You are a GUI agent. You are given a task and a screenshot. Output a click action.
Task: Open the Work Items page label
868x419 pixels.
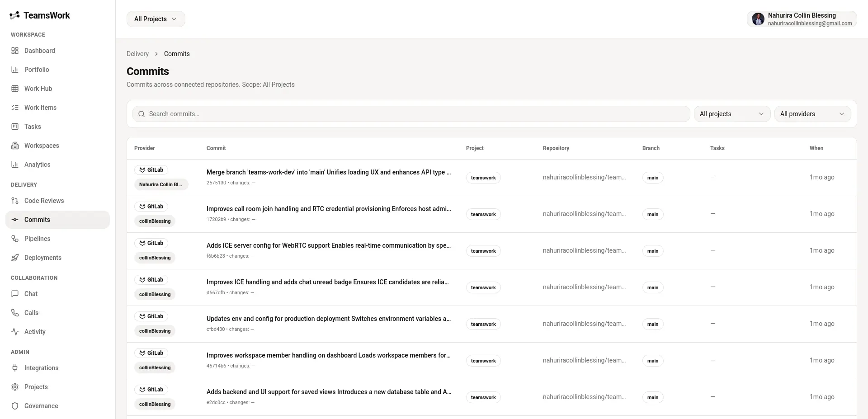tap(40, 108)
